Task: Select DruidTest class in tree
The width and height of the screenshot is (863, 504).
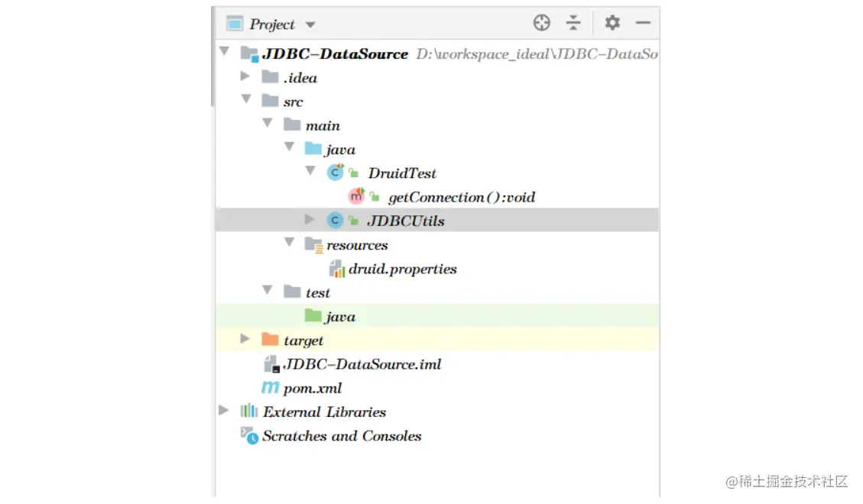Action: point(402,173)
